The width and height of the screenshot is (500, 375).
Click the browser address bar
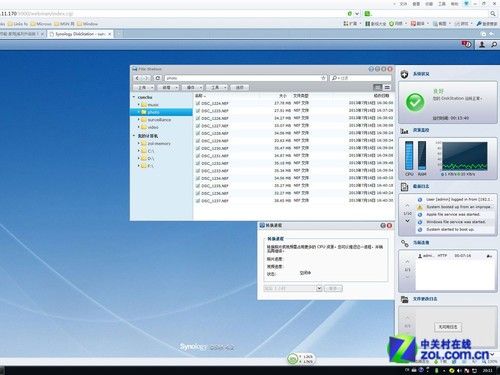[x=173, y=14]
